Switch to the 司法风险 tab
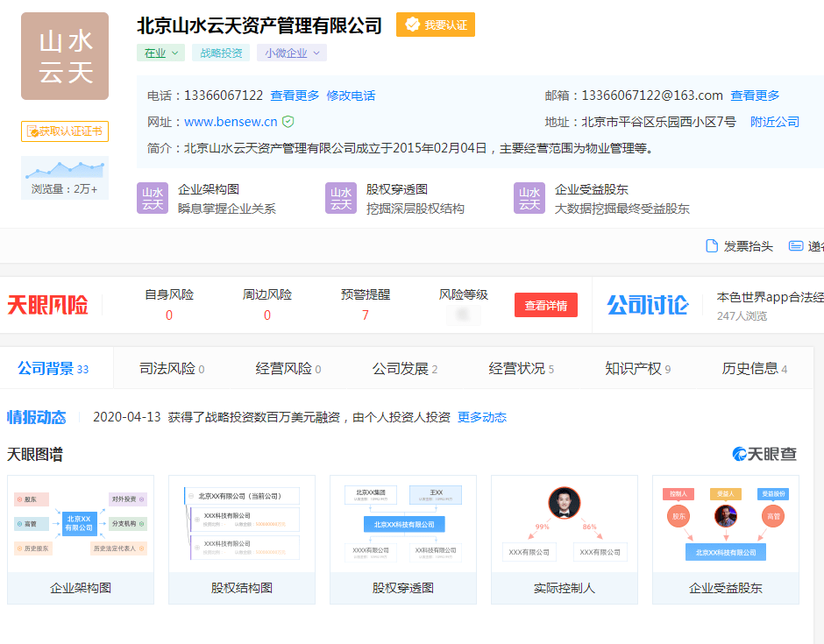Screen dimensions: 824x644 [172, 368]
